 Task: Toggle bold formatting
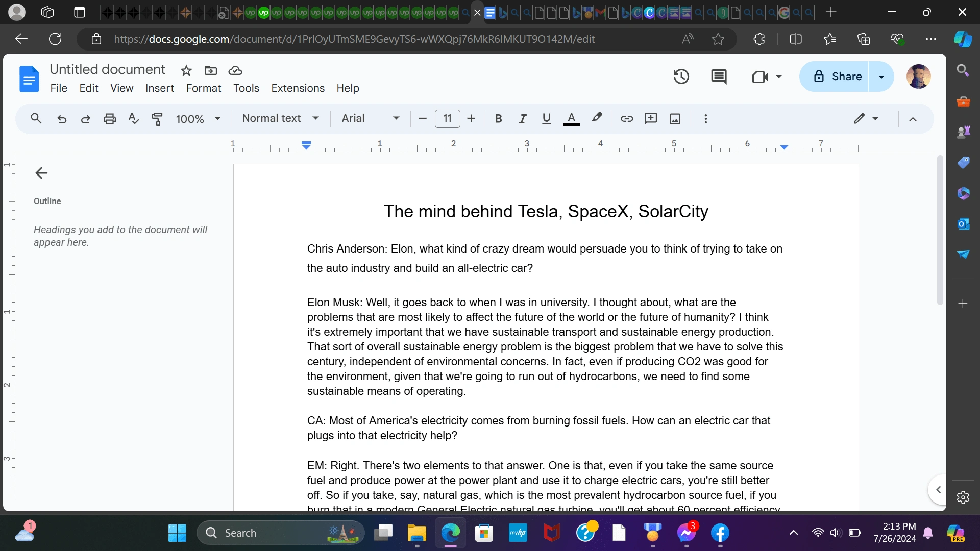498,119
